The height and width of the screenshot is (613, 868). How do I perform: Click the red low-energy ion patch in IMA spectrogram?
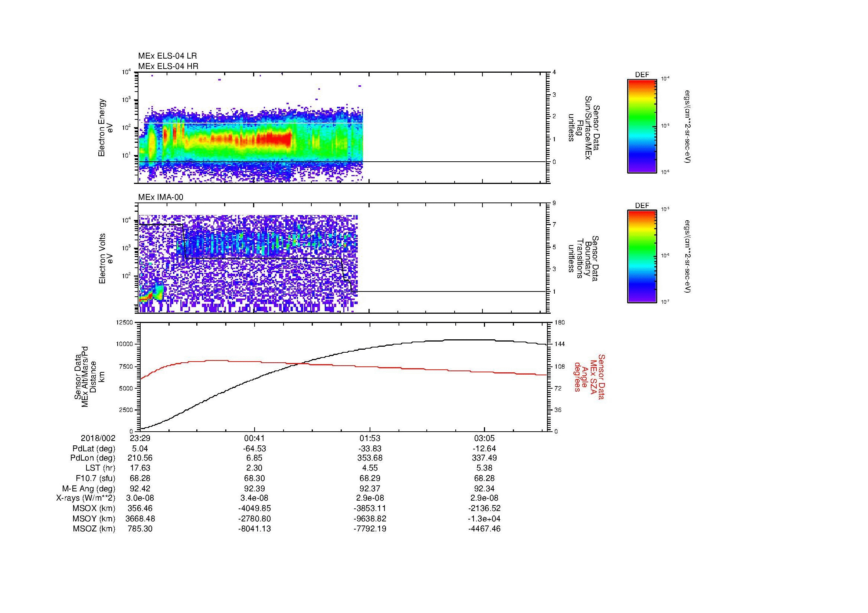(145, 298)
